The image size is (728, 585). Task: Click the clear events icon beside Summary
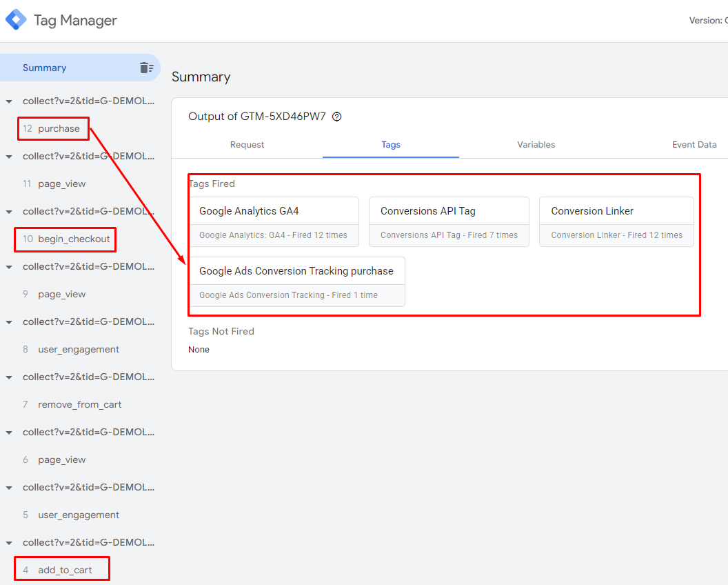[x=146, y=68]
